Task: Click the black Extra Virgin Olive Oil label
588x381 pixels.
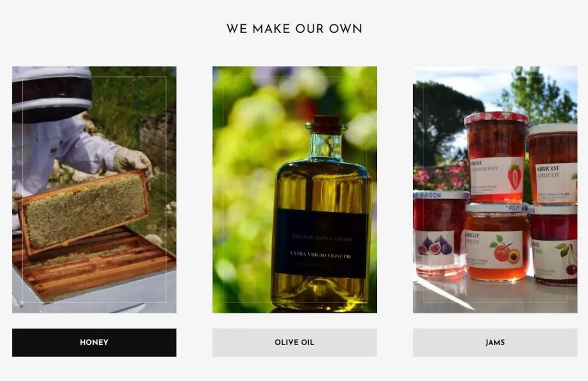Action: 321,243
